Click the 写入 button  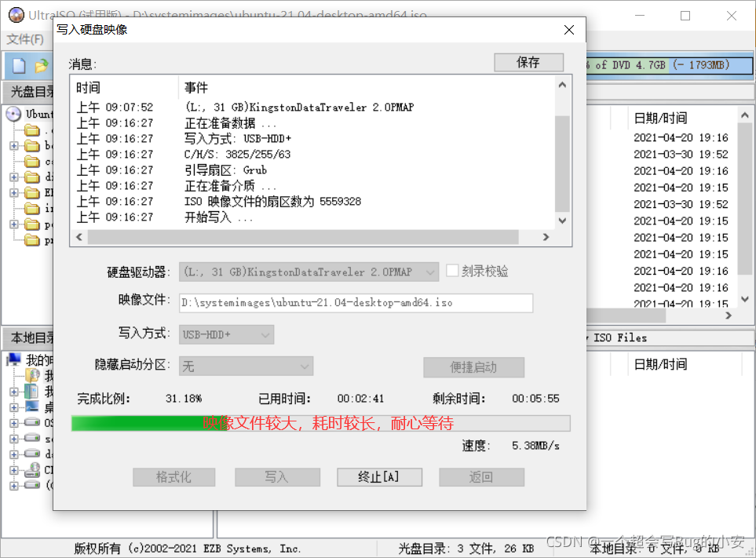[277, 477]
